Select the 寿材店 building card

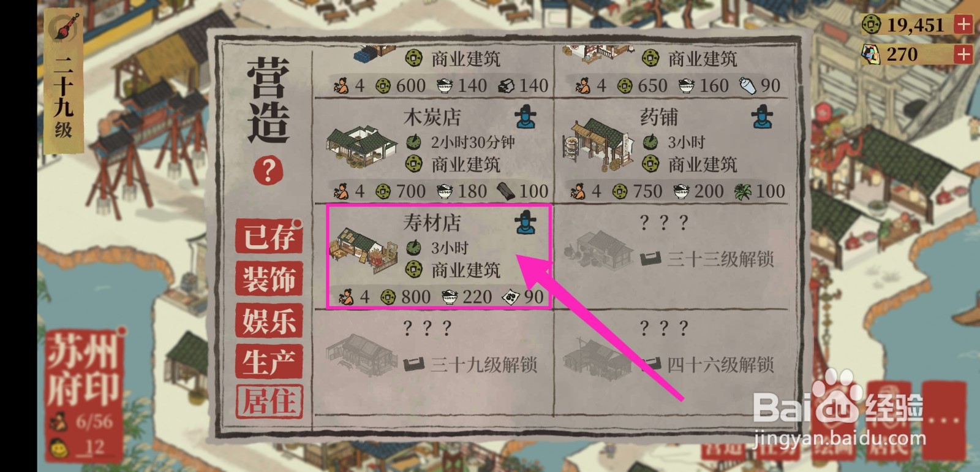[439, 257]
